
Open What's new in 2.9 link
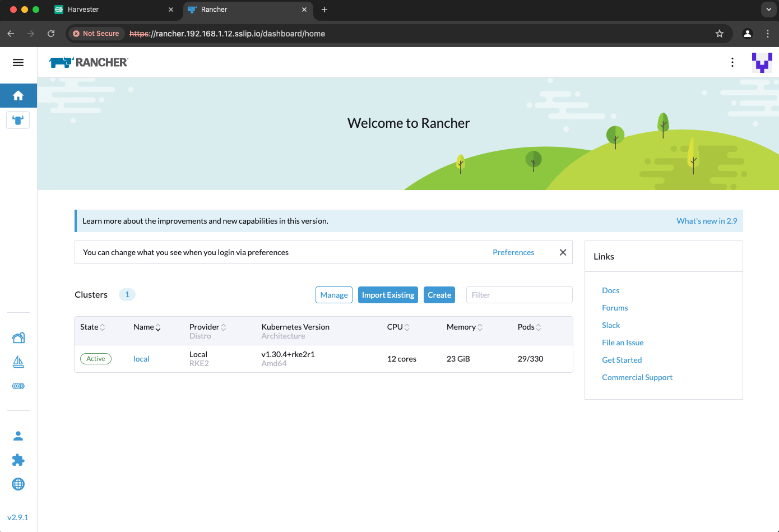coord(707,221)
